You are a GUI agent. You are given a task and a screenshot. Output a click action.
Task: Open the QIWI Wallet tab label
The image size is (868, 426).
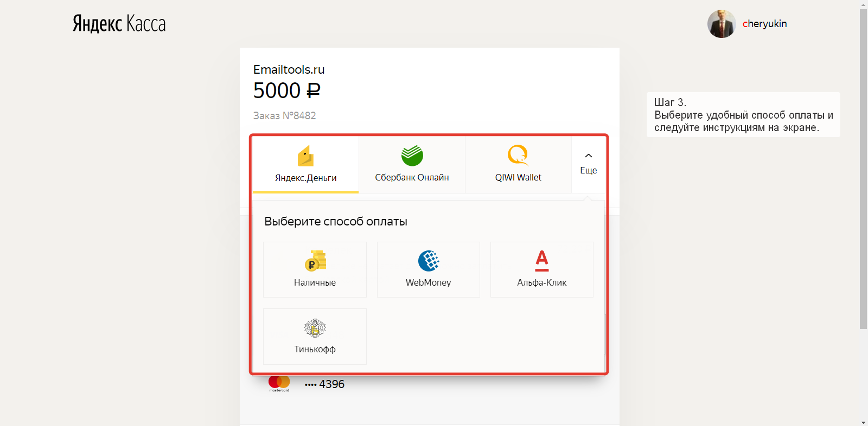(518, 177)
